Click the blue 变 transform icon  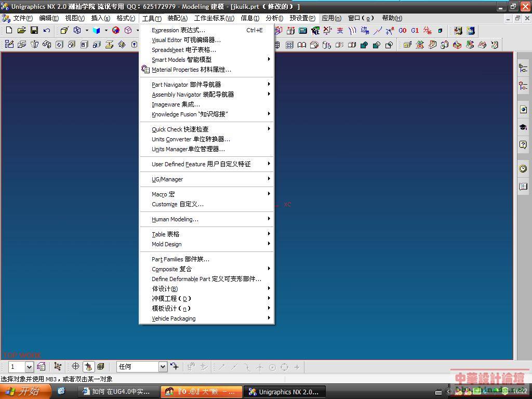click(x=340, y=31)
